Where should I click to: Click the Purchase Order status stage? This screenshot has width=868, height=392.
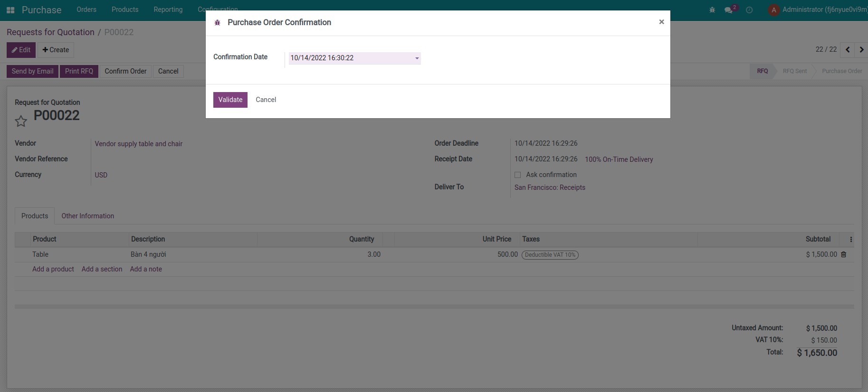coord(842,71)
